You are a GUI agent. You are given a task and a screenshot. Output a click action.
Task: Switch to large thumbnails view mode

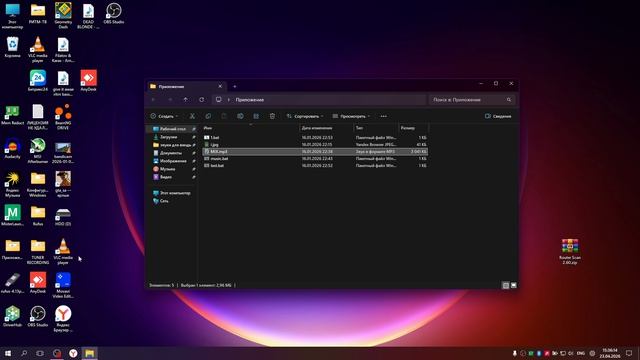point(513,285)
